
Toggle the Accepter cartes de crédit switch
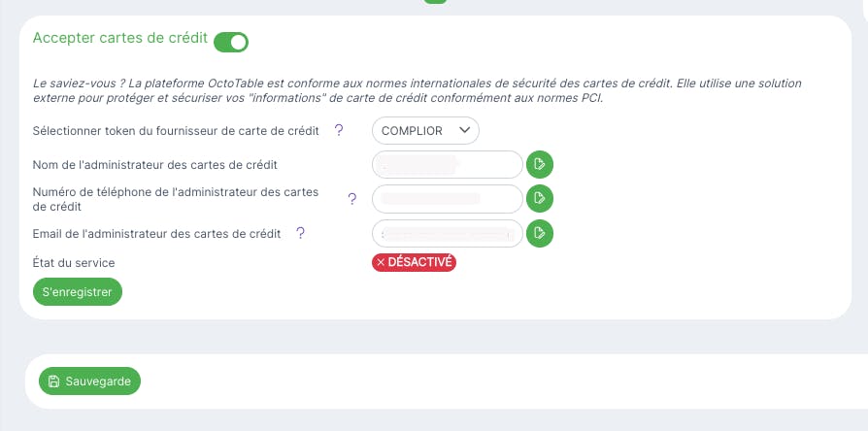pos(231,42)
